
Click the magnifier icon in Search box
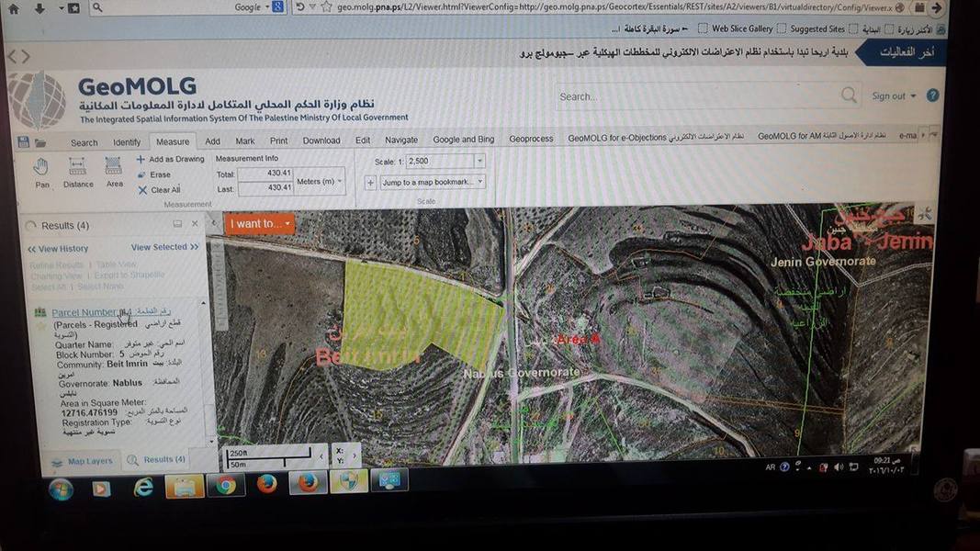pyautogui.click(x=849, y=96)
